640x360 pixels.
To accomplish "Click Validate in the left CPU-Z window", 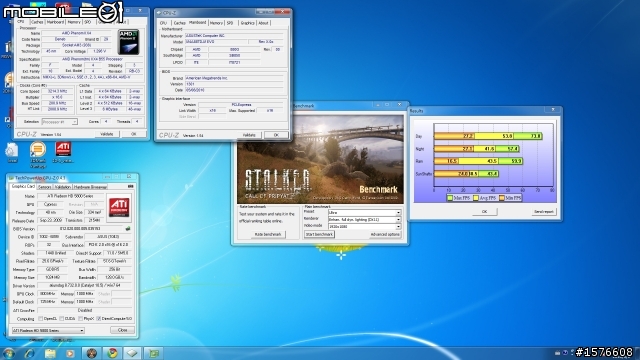I will point(107,134).
